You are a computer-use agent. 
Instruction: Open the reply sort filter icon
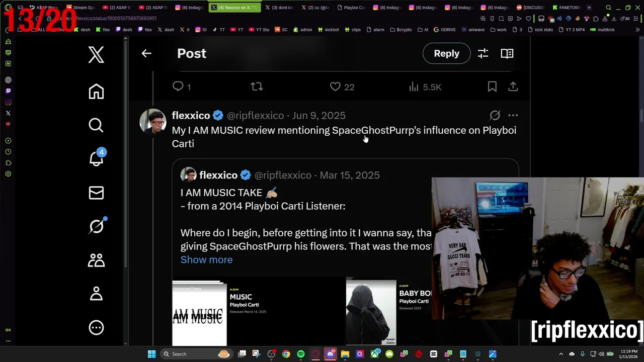[483, 53]
